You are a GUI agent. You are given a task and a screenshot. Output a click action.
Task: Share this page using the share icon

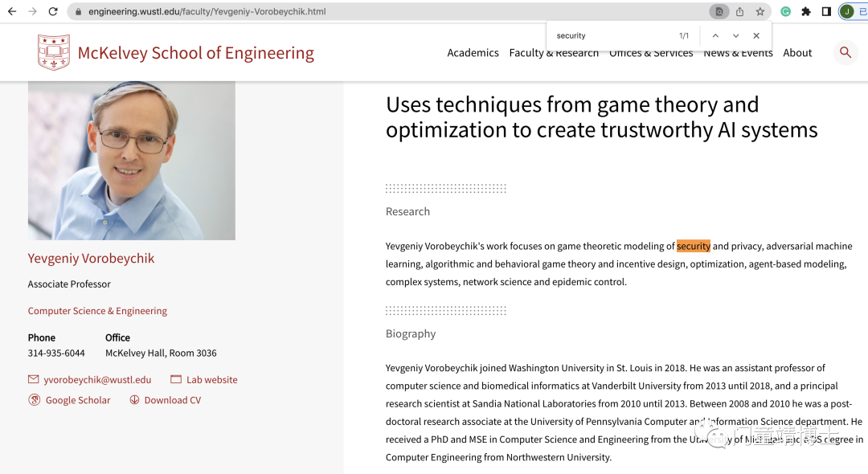[739, 11]
